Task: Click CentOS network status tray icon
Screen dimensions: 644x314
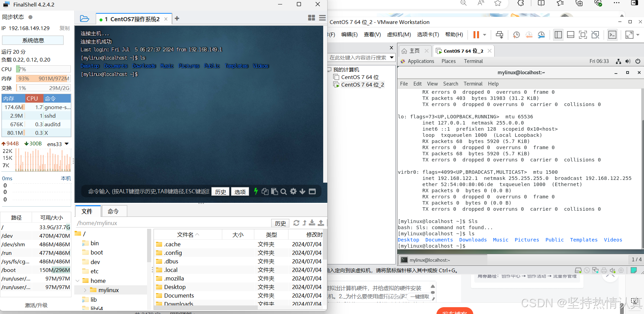Action: 618,61
